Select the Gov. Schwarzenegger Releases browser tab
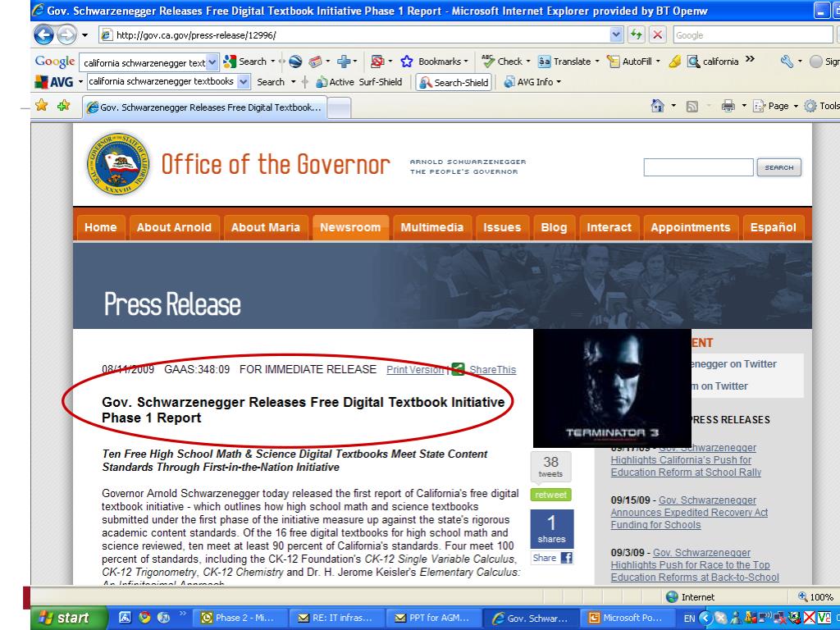Image resolution: width=840 pixels, height=630 pixels. [204, 107]
